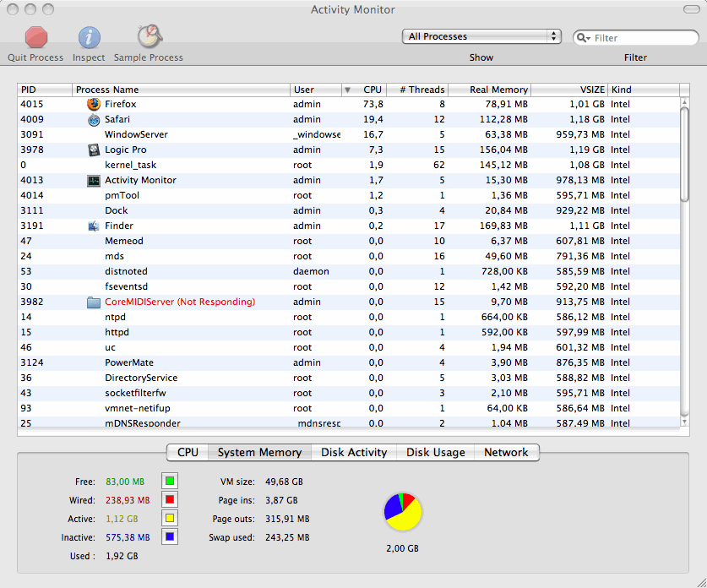The height and width of the screenshot is (588, 707).
Task: Select the Activity Monitor row icon
Action: (93, 180)
